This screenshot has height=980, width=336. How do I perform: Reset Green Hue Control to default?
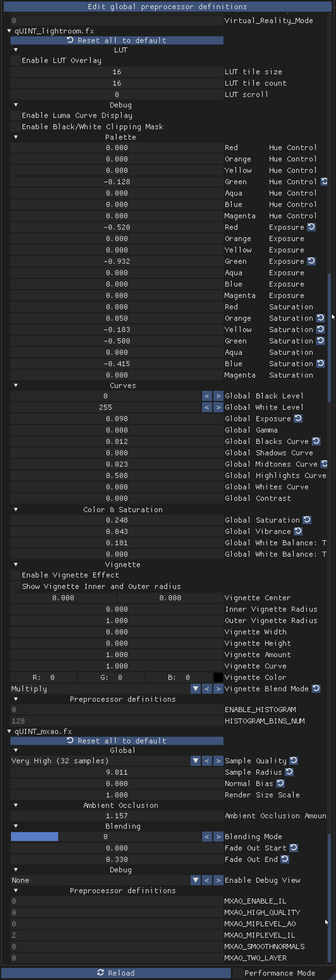(324, 181)
